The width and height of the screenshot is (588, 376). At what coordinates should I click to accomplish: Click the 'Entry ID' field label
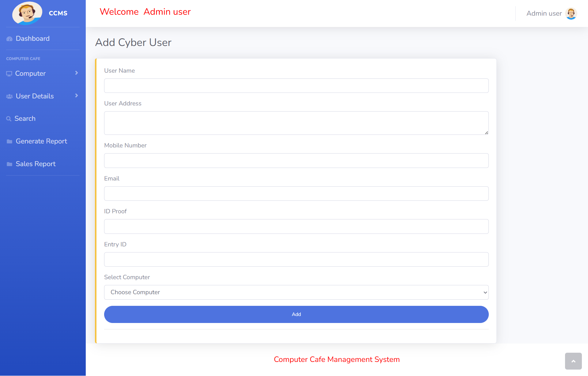coord(115,244)
